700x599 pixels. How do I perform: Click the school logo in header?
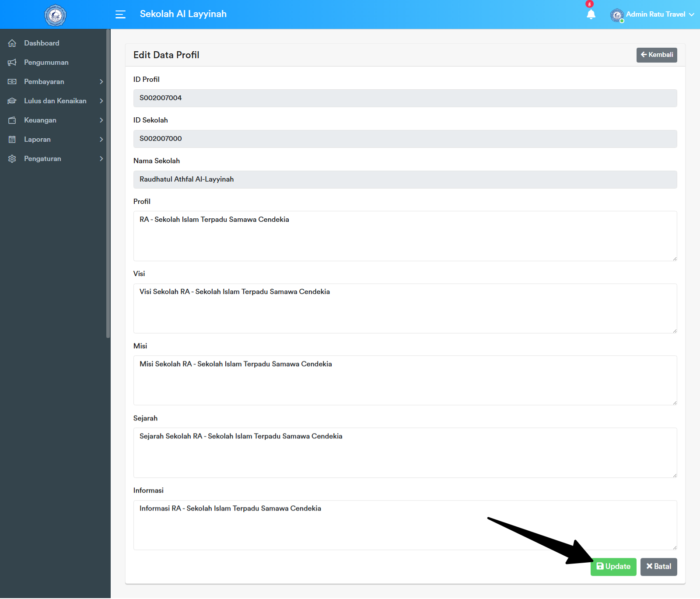coord(55,15)
